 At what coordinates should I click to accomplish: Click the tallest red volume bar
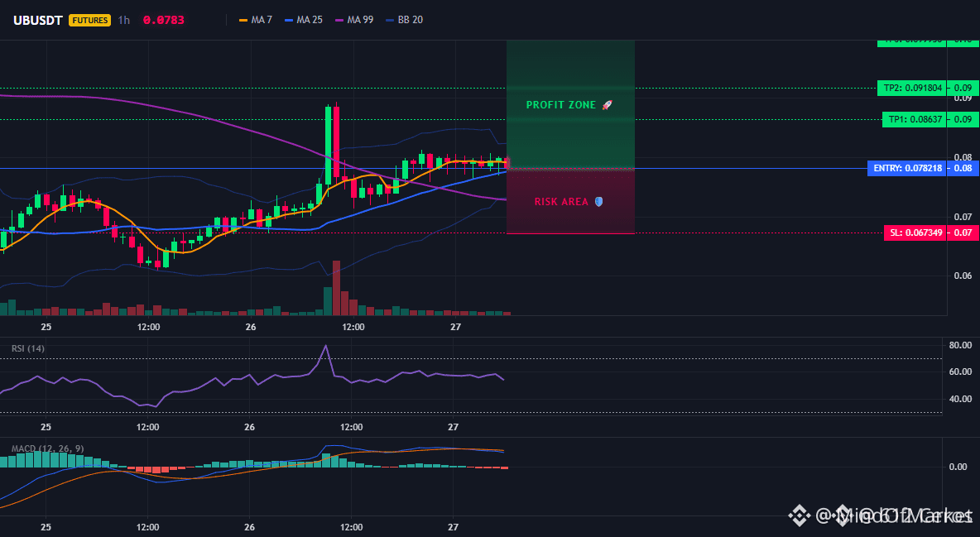coord(336,288)
